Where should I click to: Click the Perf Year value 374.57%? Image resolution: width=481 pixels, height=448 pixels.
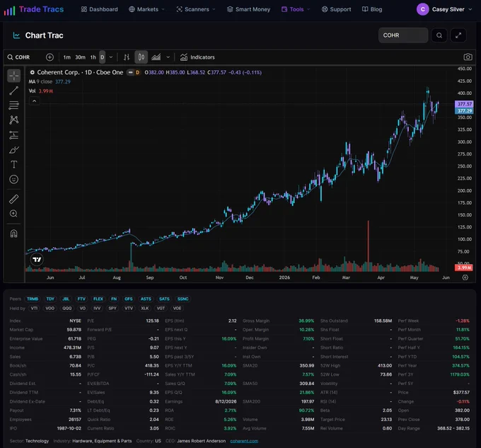(460, 365)
